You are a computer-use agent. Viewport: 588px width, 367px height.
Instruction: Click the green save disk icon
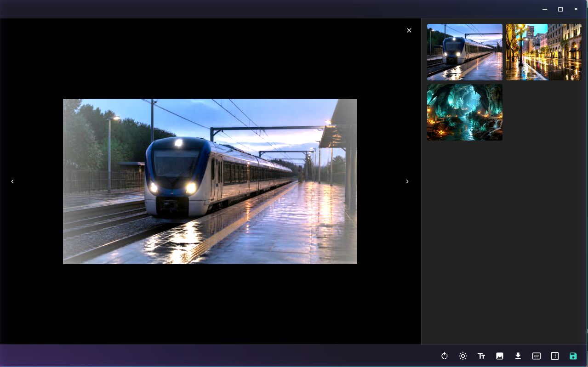coord(573,356)
